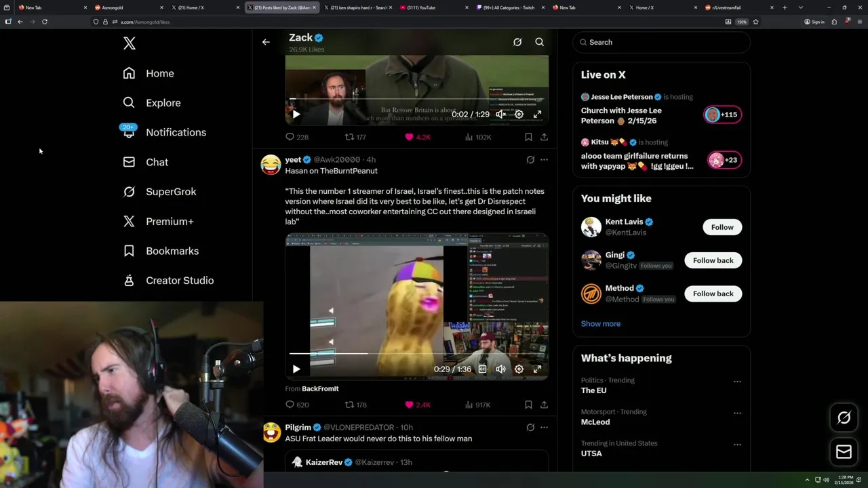This screenshot has height=488, width=868.
Task: Unmute the top video
Action: pos(500,115)
